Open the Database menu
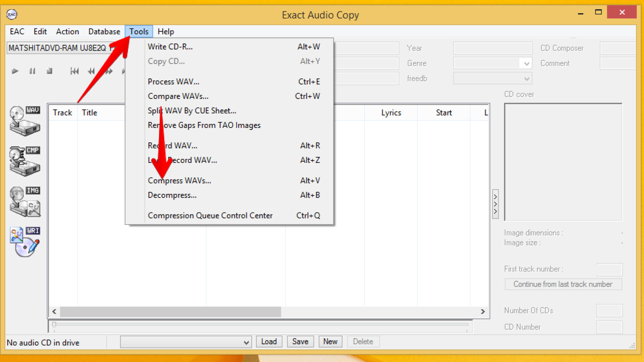 104,31
